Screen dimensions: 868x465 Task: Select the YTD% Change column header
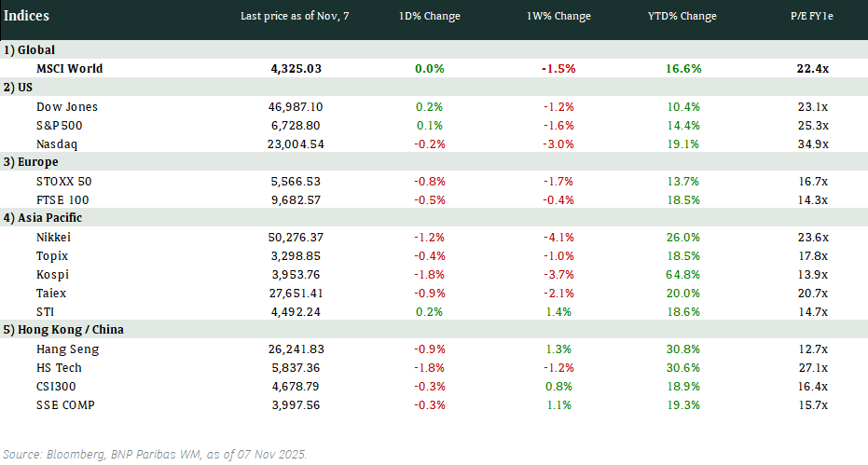point(682,17)
